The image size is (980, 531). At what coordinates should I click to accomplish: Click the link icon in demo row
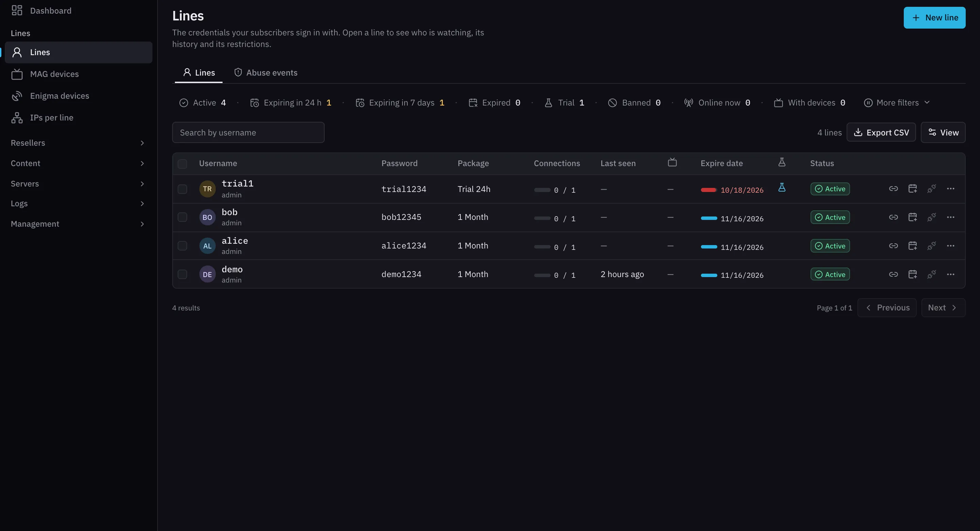(x=893, y=274)
